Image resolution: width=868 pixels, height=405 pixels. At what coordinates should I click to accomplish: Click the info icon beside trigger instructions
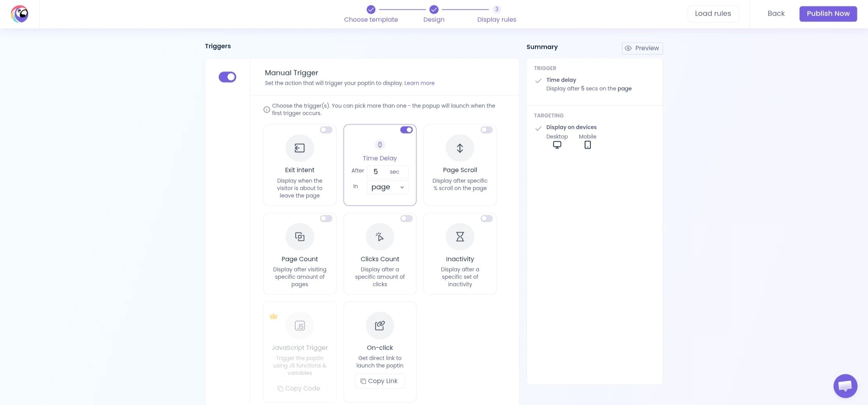[267, 109]
